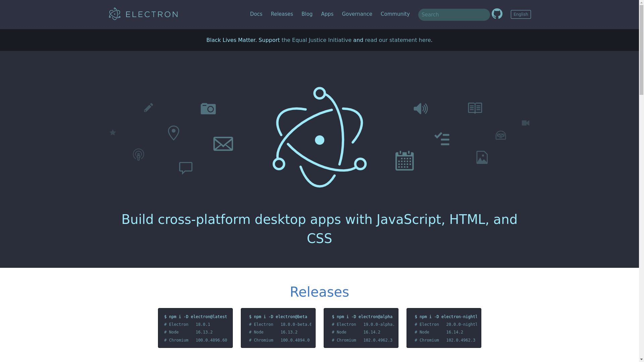Click the open book icon
Screen dimensions: 644x362
click(475, 108)
